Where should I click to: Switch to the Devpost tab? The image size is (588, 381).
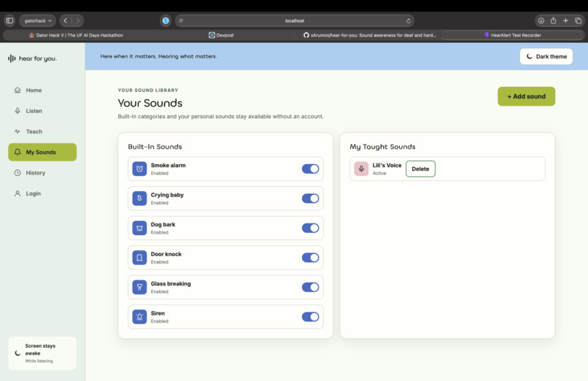click(221, 35)
